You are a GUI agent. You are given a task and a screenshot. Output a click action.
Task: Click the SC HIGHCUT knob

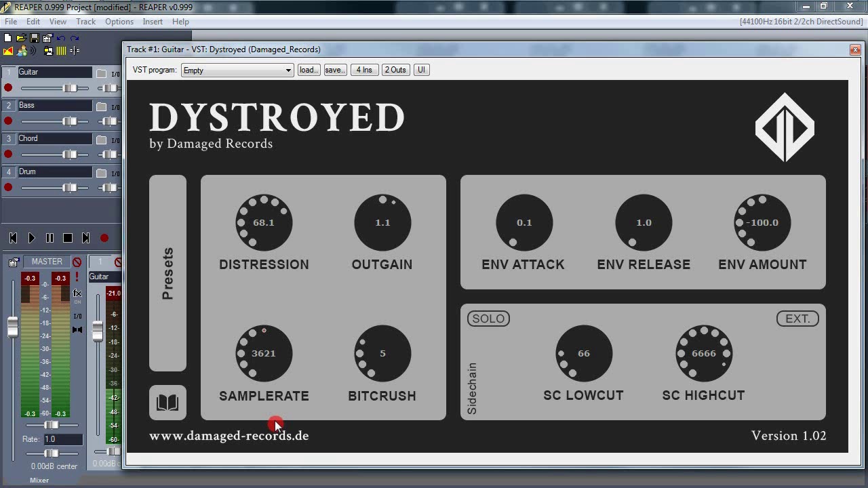(x=704, y=353)
